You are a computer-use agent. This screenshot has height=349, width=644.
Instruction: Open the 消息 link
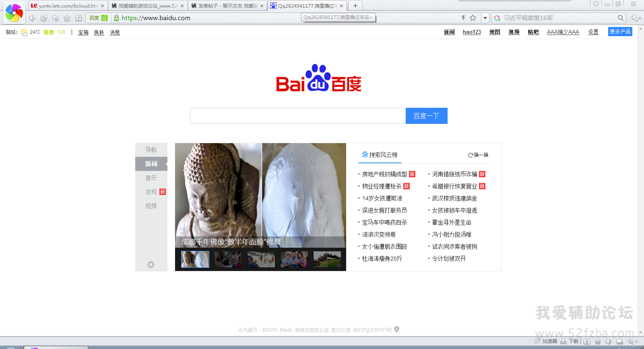pyautogui.click(x=115, y=33)
